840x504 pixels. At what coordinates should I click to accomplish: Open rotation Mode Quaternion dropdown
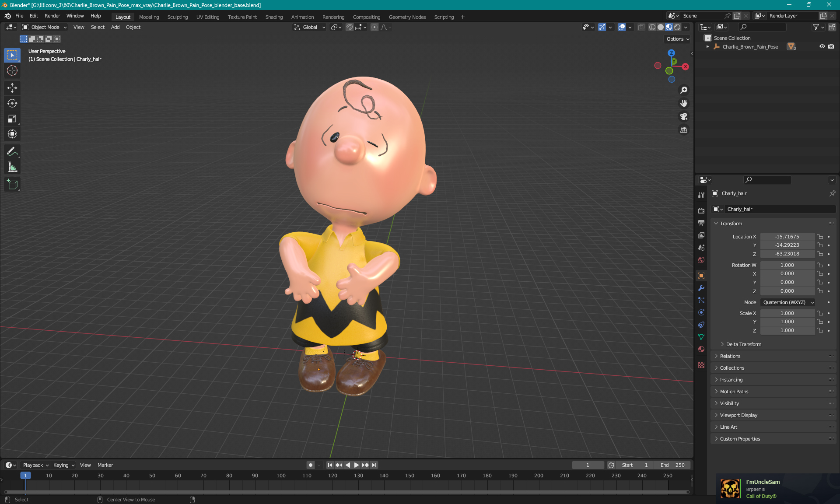(788, 302)
